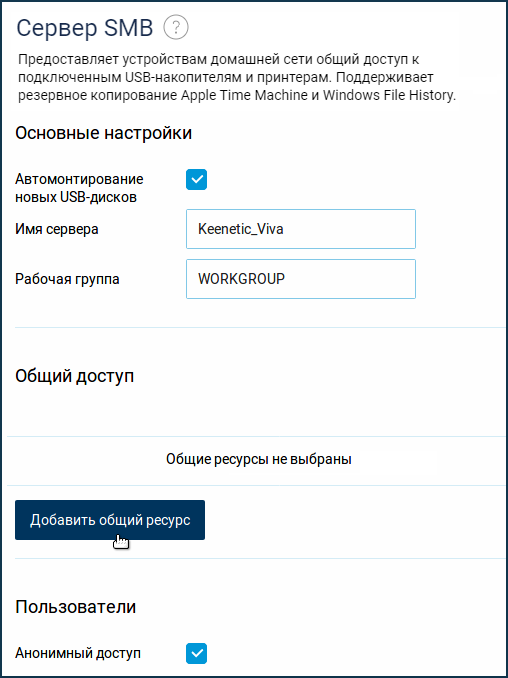Click the Пользователи heading
Viewport: 508px width, 678px height.
tap(76, 607)
